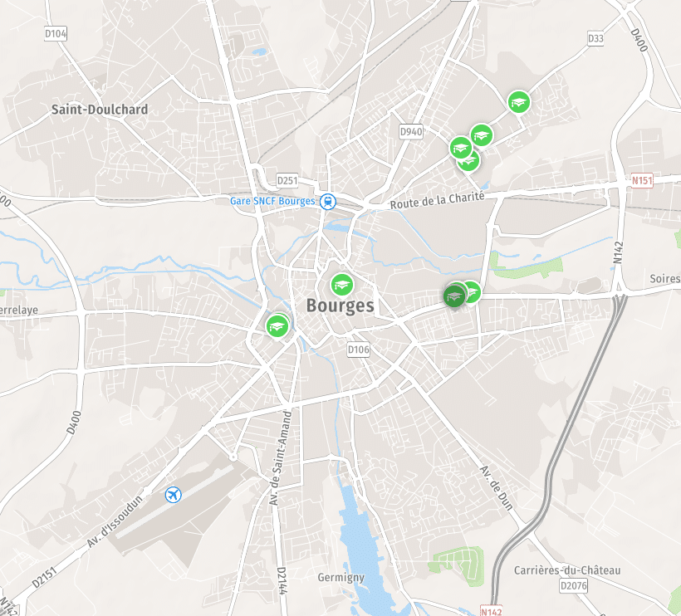Click the Saint-Doulchard town label
Screen dimensions: 681x616
pos(100,110)
